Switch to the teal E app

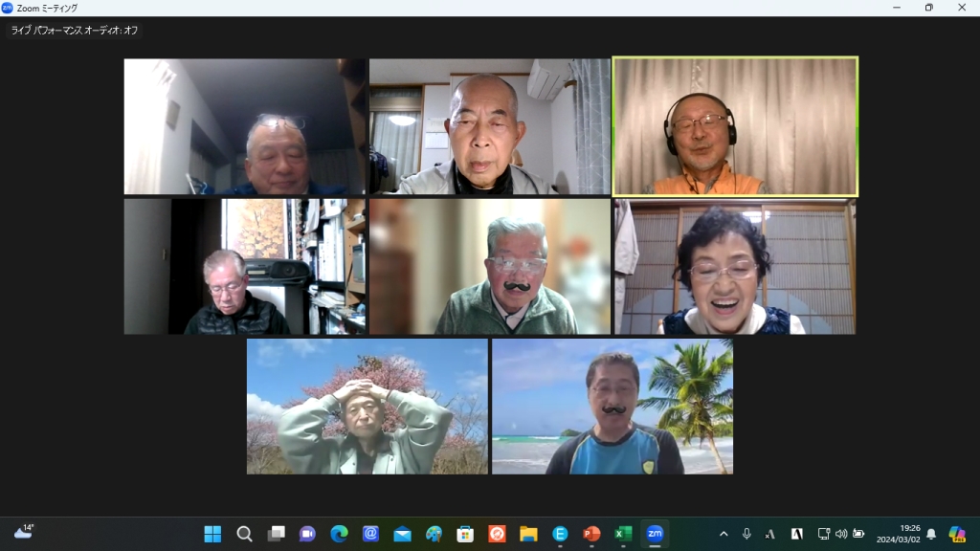[x=560, y=534]
